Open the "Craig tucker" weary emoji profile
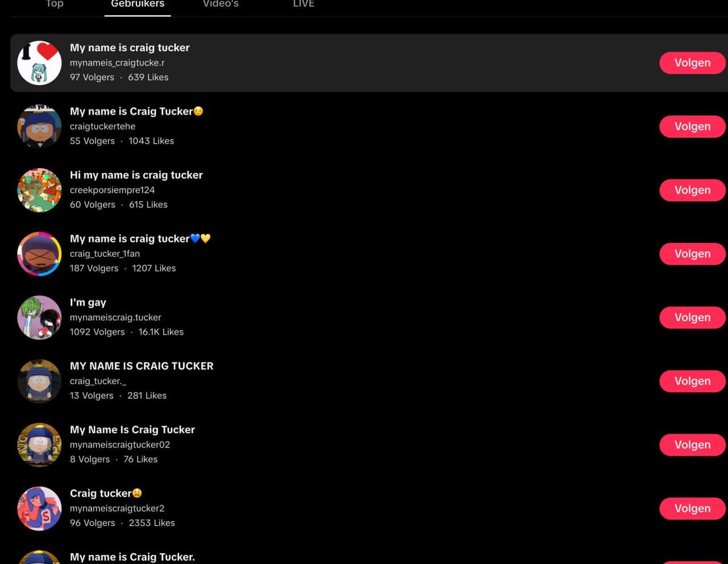This screenshot has width=728, height=564. (106, 494)
